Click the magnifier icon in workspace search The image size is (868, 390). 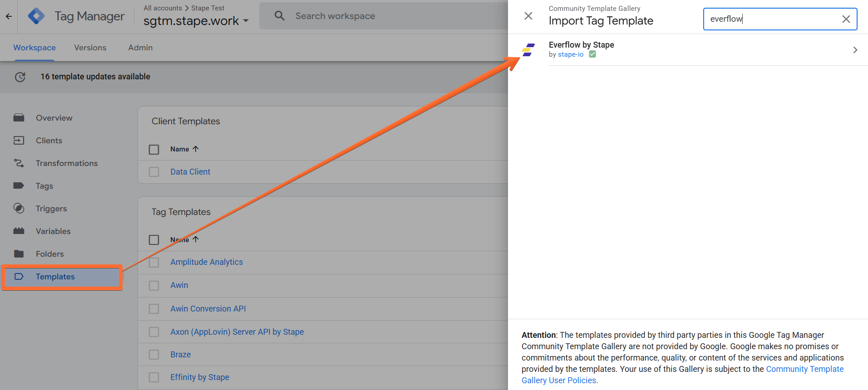(x=280, y=16)
